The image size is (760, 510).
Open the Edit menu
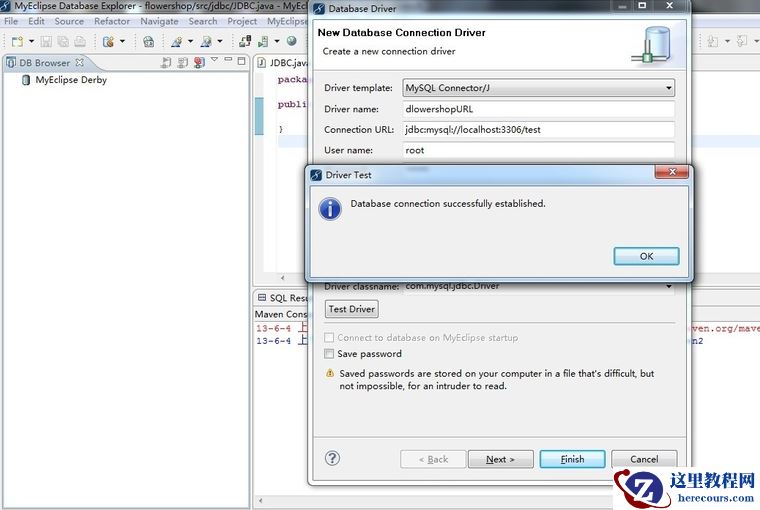point(36,21)
